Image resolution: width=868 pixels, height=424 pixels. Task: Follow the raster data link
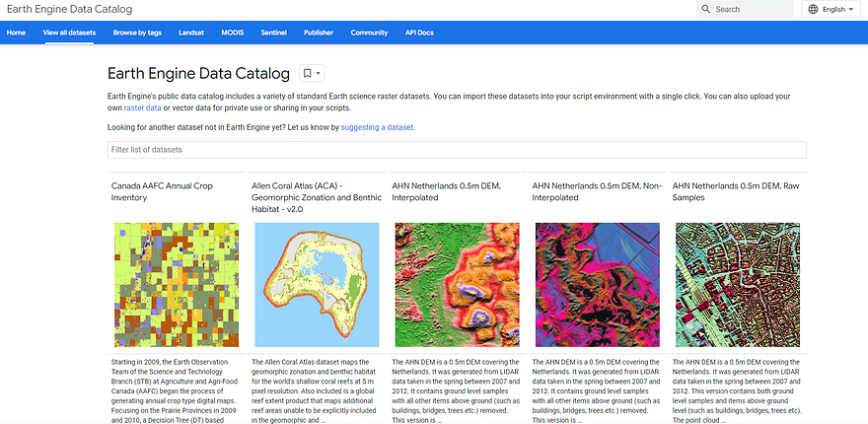[143, 107]
